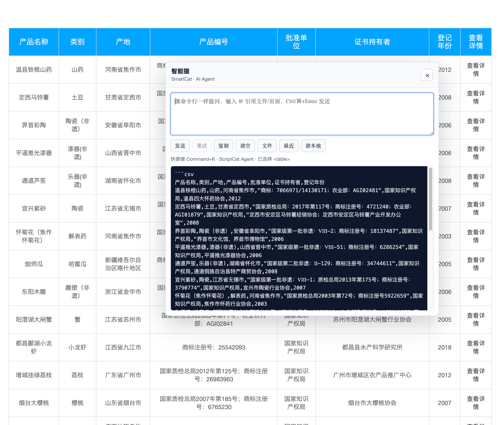Viewport: 504px width, 425px height.
Task: Click the 广州市增城区农产品推广中心 holder cell
Action: pos(372,375)
